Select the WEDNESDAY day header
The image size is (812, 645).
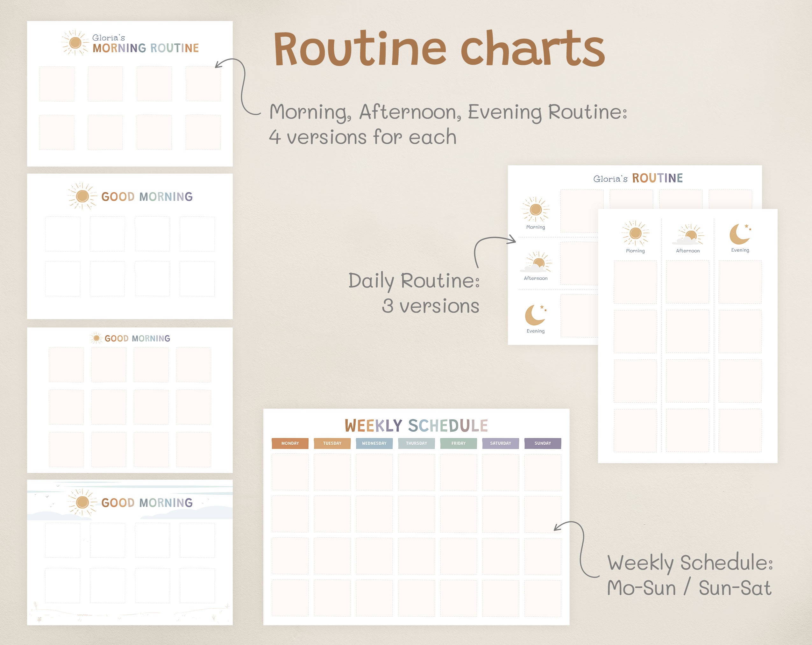[374, 444]
